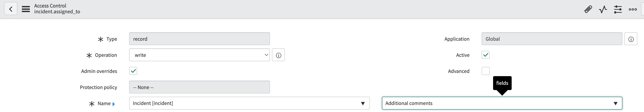Click info icon next to Application

pos(631,39)
